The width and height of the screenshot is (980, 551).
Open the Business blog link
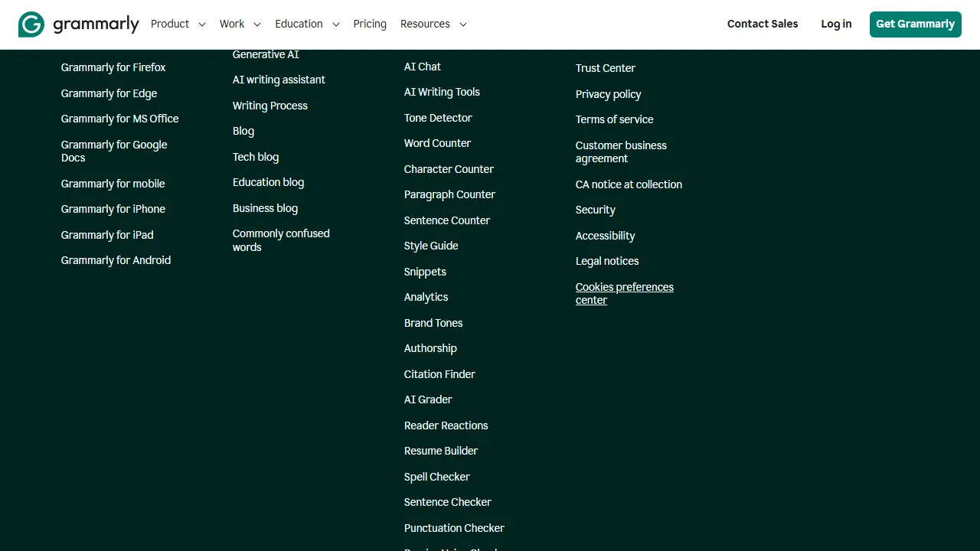tap(265, 208)
